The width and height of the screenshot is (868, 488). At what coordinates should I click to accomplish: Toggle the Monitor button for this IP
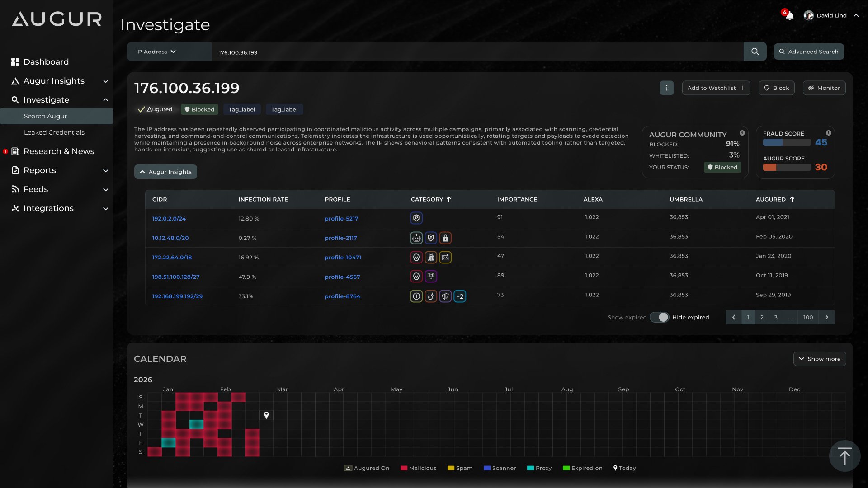824,88
